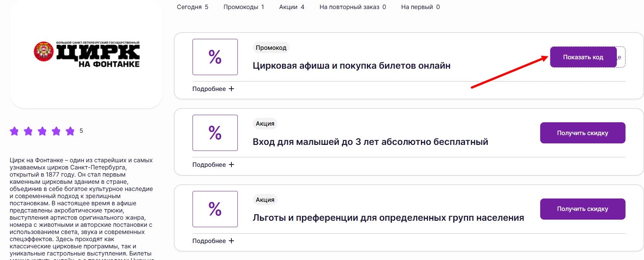Open the offer Вход для малышей до 3 лет

point(370,142)
